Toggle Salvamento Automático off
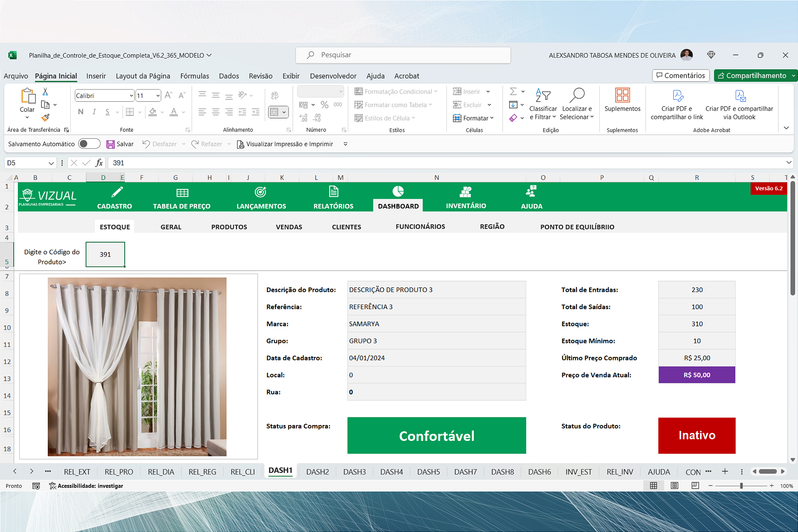 click(89, 143)
